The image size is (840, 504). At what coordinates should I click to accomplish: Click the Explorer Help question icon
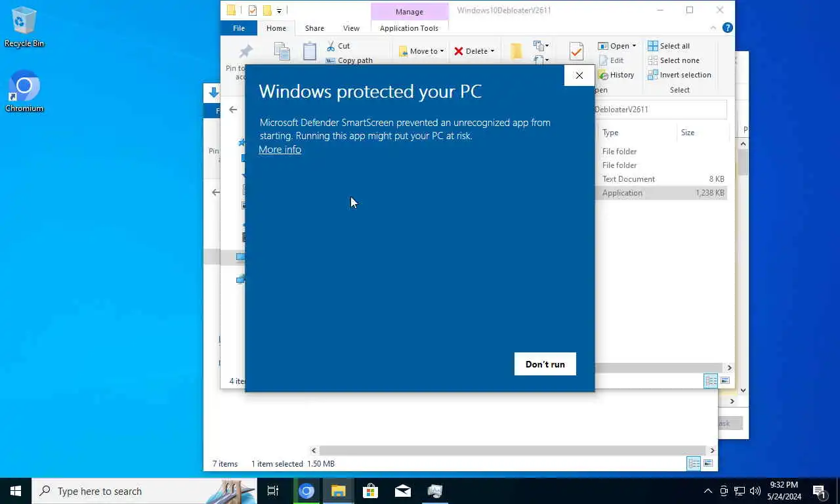(727, 28)
